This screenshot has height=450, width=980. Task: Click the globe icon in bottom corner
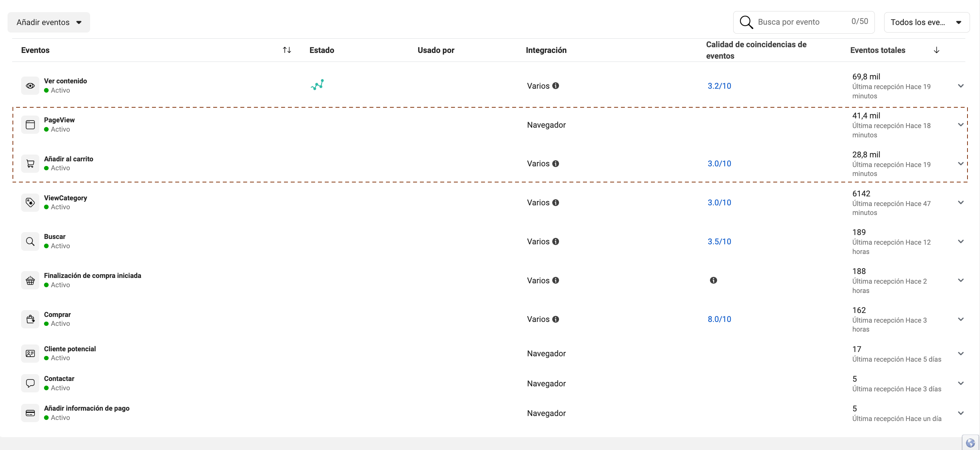(x=970, y=443)
